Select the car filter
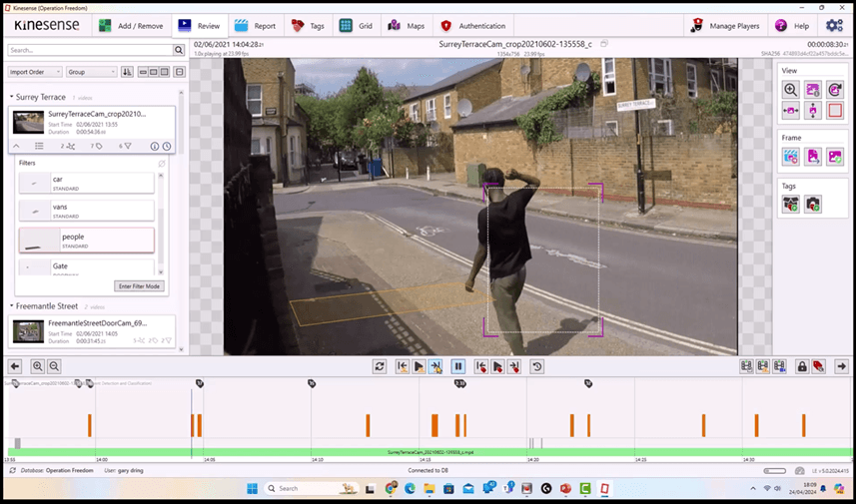Viewport: 856px width, 504px height. click(x=87, y=184)
